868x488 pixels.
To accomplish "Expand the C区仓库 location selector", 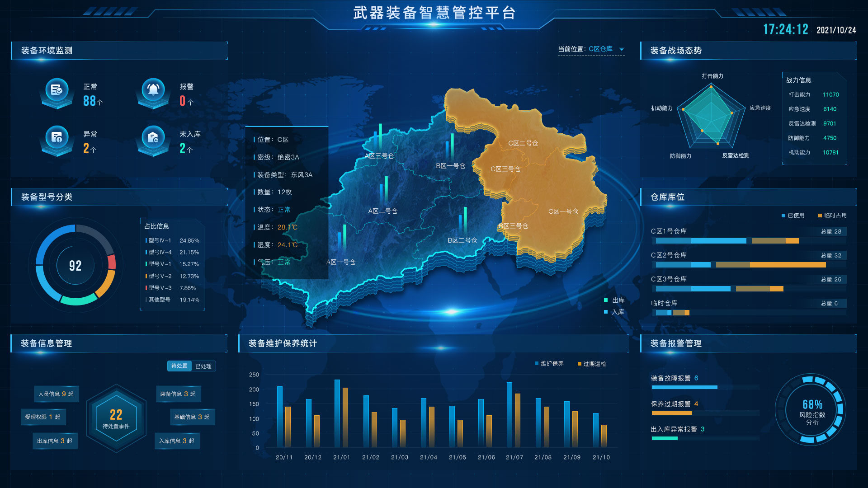I will [x=600, y=49].
